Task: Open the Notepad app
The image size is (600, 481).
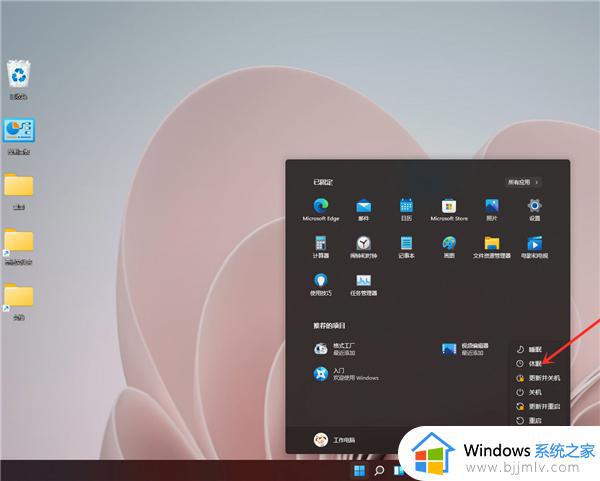Action: [407, 246]
